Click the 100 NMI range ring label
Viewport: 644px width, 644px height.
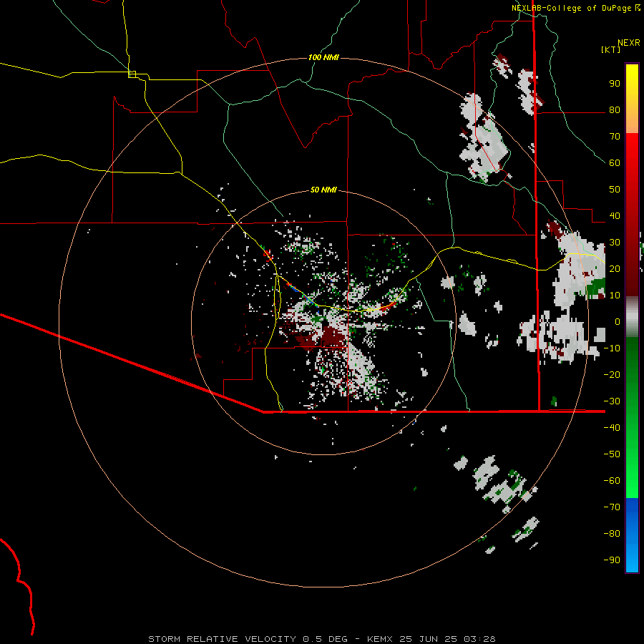point(323,57)
